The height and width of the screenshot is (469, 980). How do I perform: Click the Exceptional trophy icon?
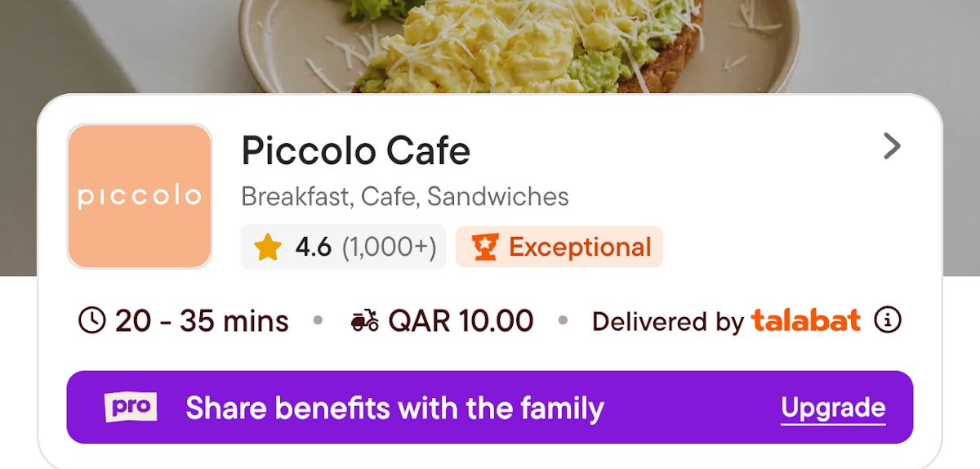(x=485, y=247)
